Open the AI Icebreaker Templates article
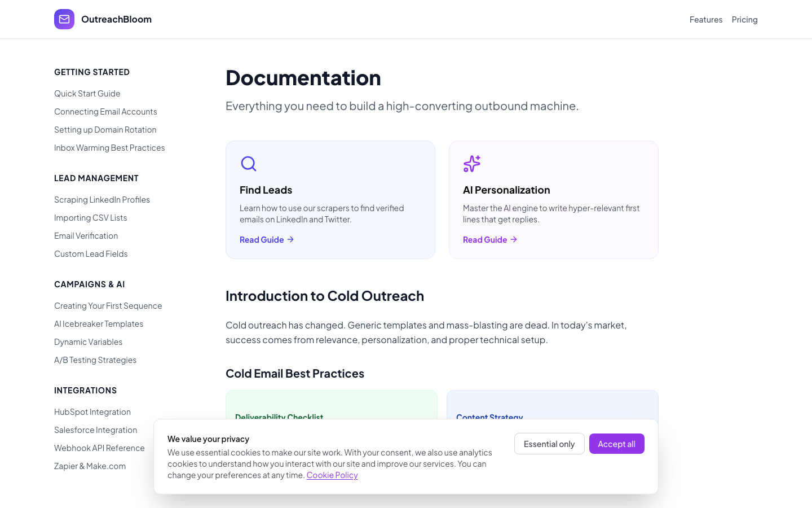Screen dimensions: 812x508 pyautogui.click(x=99, y=323)
